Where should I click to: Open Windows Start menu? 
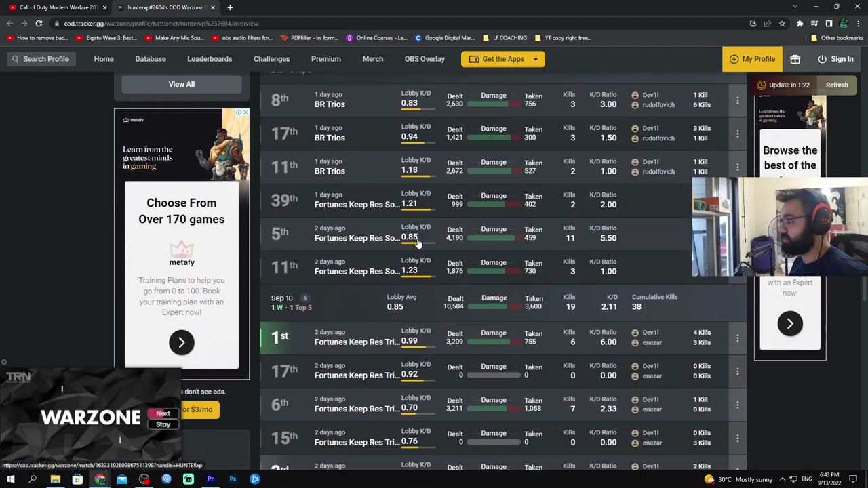click(10, 479)
